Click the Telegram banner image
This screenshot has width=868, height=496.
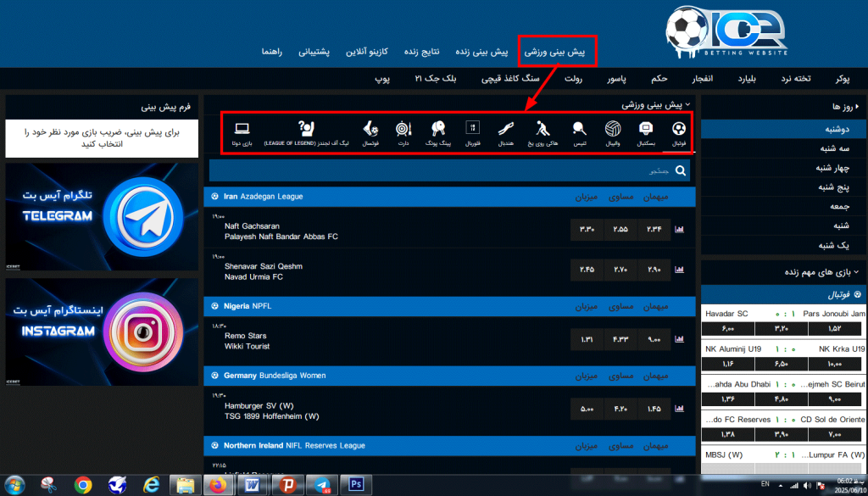(x=102, y=215)
